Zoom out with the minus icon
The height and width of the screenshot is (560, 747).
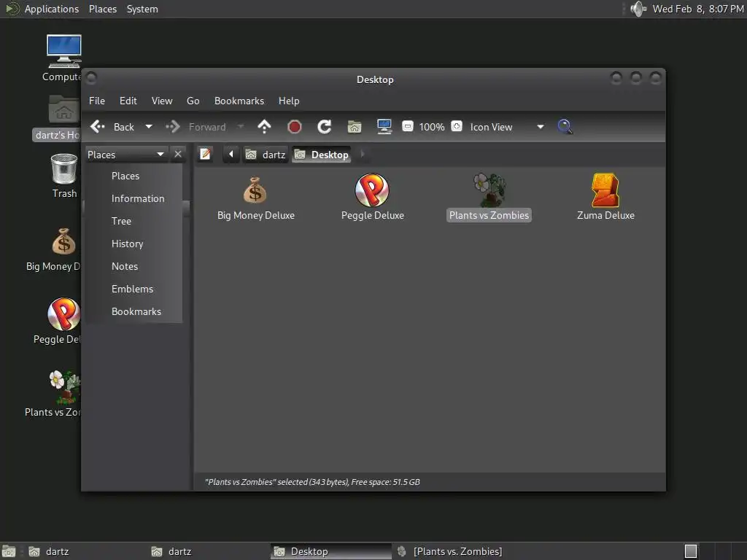[408, 127]
